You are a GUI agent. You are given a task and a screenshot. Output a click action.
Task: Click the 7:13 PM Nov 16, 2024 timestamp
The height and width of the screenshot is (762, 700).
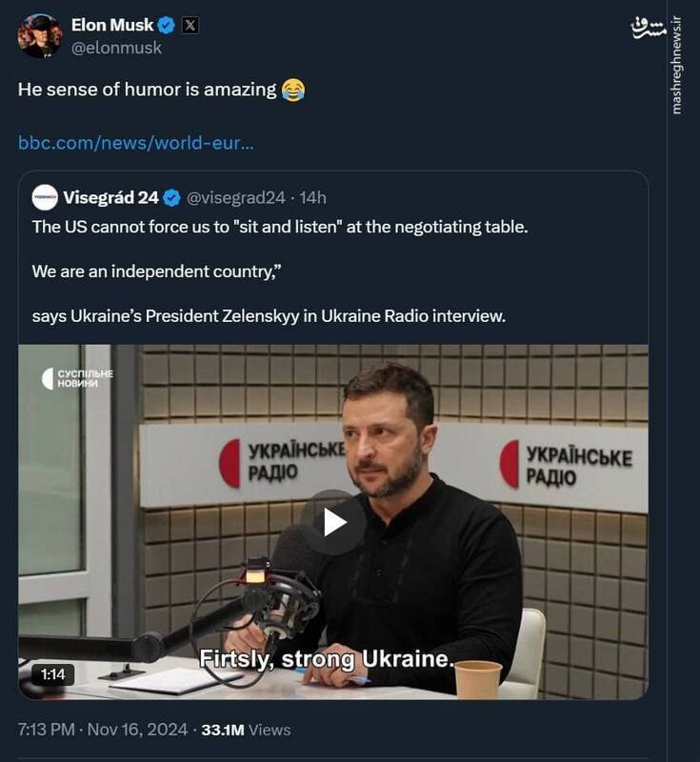point(101,730)
